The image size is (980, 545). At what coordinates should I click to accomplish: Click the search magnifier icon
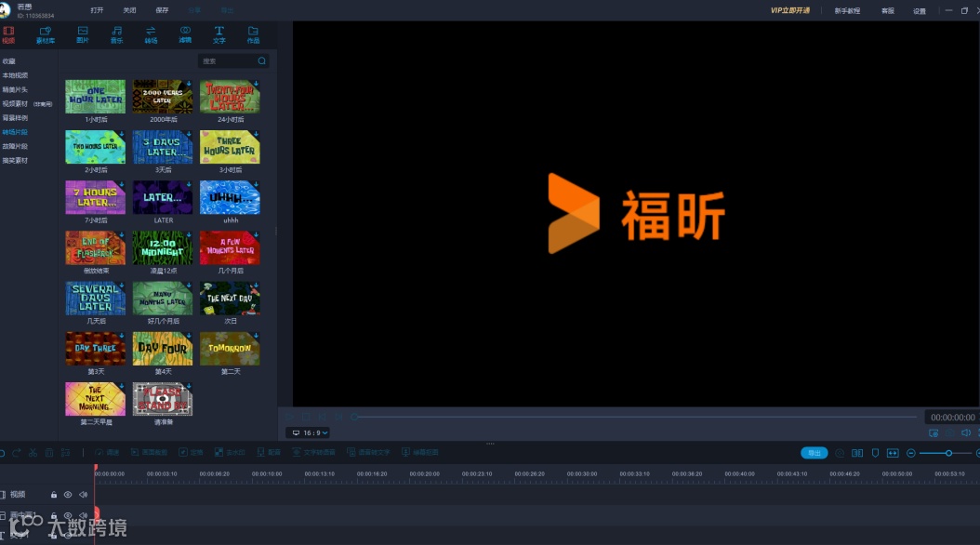tap(262, 60)
